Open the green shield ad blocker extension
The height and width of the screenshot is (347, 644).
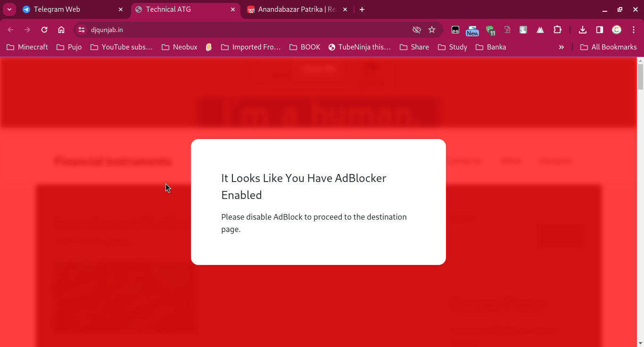pos(490,30)
